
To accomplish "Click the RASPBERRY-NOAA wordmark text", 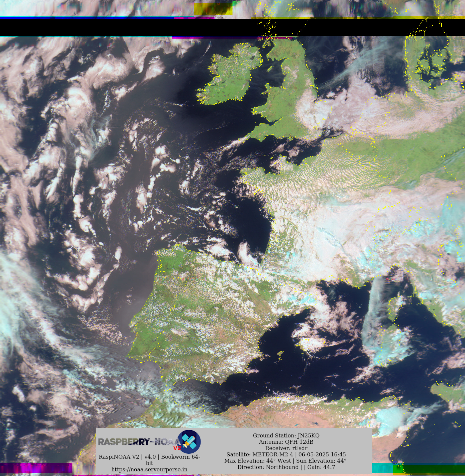I will coord(139,442).
